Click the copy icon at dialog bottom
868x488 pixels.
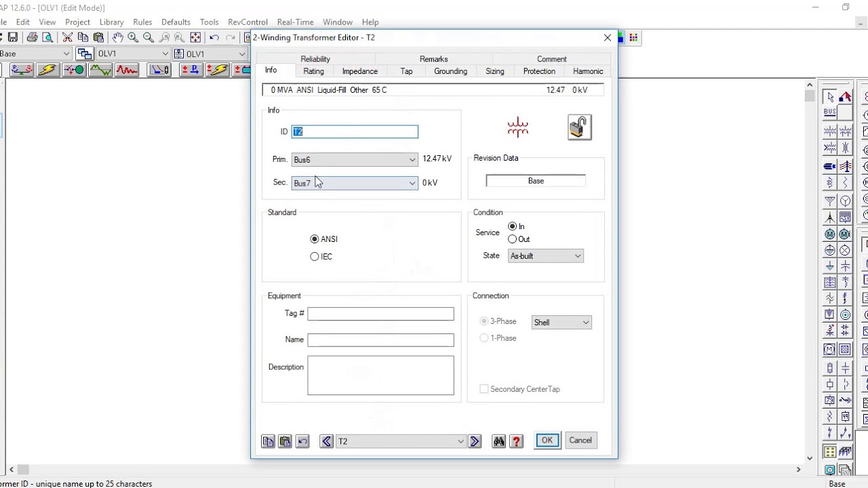[268, 441]
